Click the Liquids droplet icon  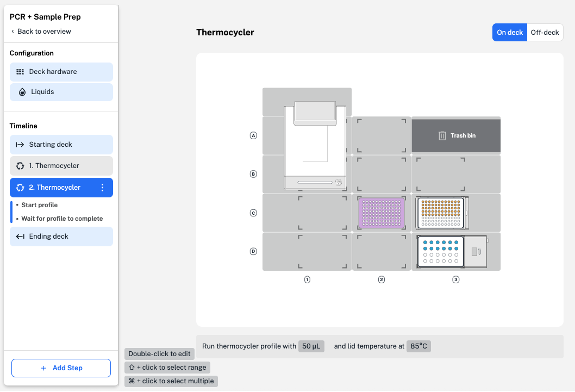coord(22,92)
